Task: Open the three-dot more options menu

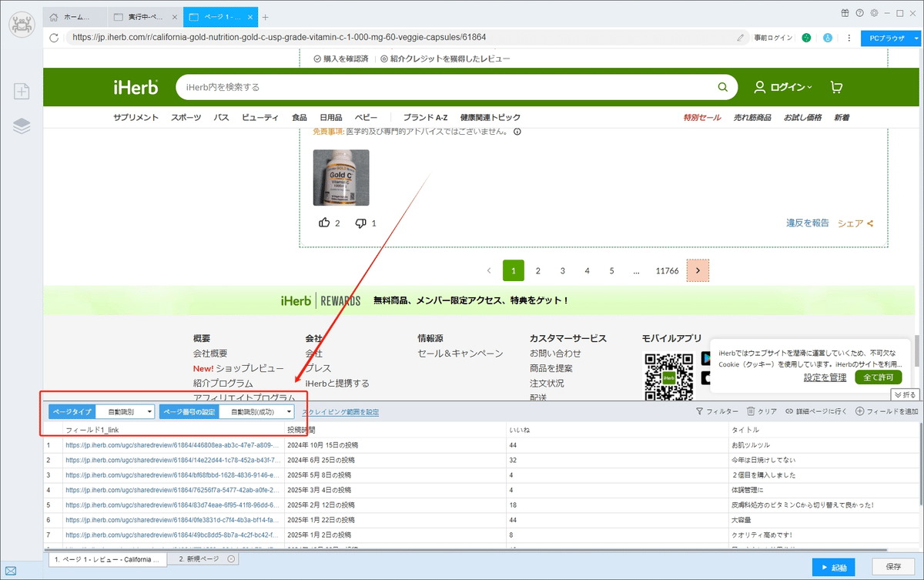Action: (849, 37)
